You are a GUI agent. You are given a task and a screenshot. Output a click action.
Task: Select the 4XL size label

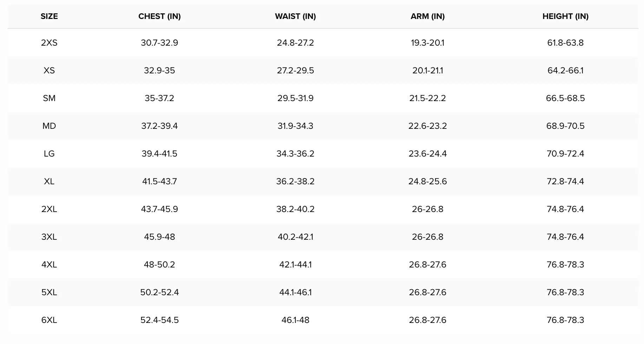click(49, 265)
